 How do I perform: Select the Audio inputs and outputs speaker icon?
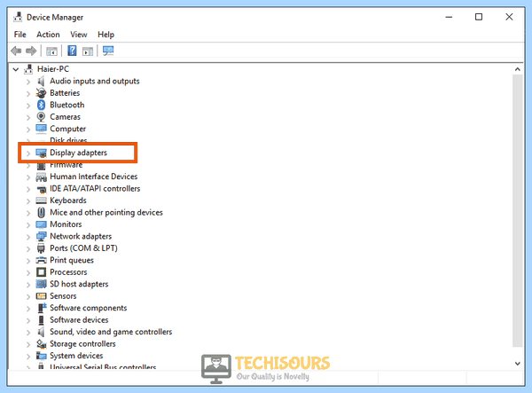tap(41, 81)
